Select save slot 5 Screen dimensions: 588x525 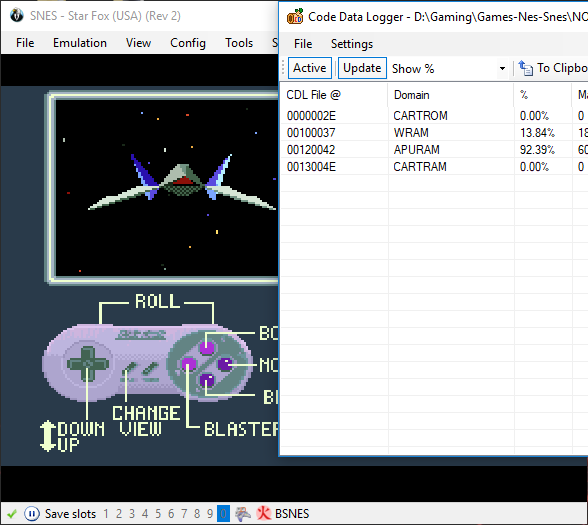158,513
